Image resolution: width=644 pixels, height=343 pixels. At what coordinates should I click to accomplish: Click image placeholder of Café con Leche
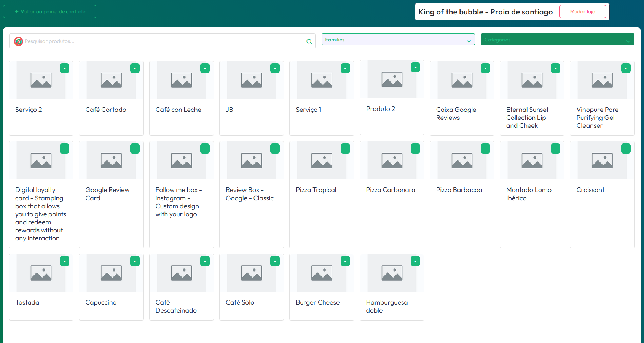point(182,80)
